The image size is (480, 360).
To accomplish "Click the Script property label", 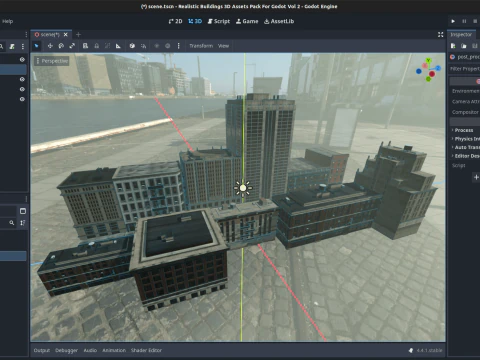I will click(459, 165).
